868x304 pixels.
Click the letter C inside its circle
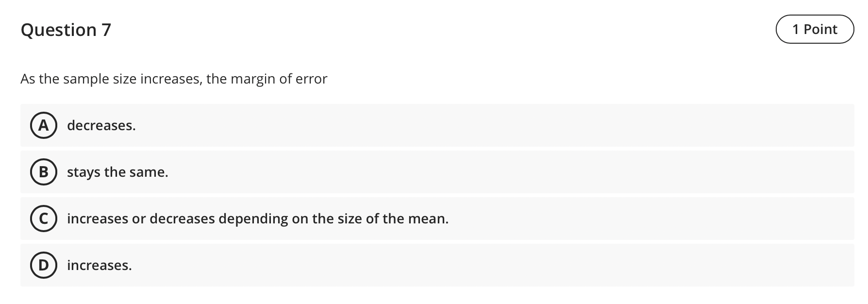pyautogui.click(x=43, y=219)
